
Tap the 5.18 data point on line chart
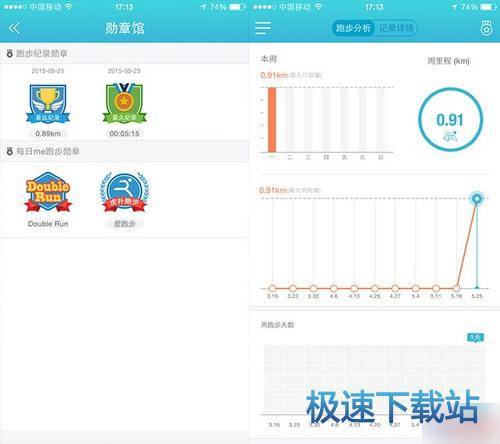(456, 288)
